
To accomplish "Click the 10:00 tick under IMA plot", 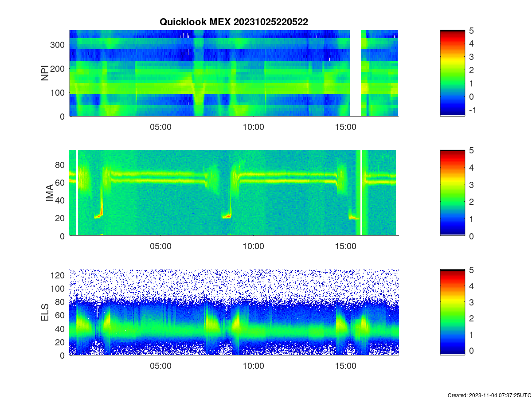I will (x=254, y=246).
